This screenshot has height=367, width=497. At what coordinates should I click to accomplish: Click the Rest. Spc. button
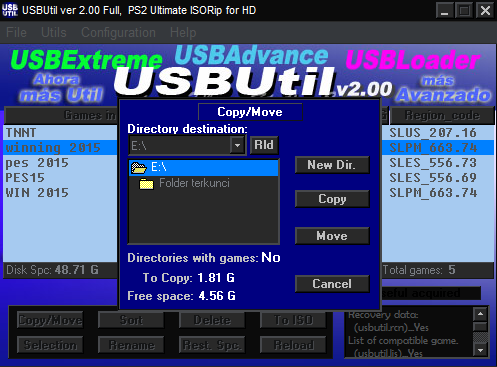tap(212, 345)
